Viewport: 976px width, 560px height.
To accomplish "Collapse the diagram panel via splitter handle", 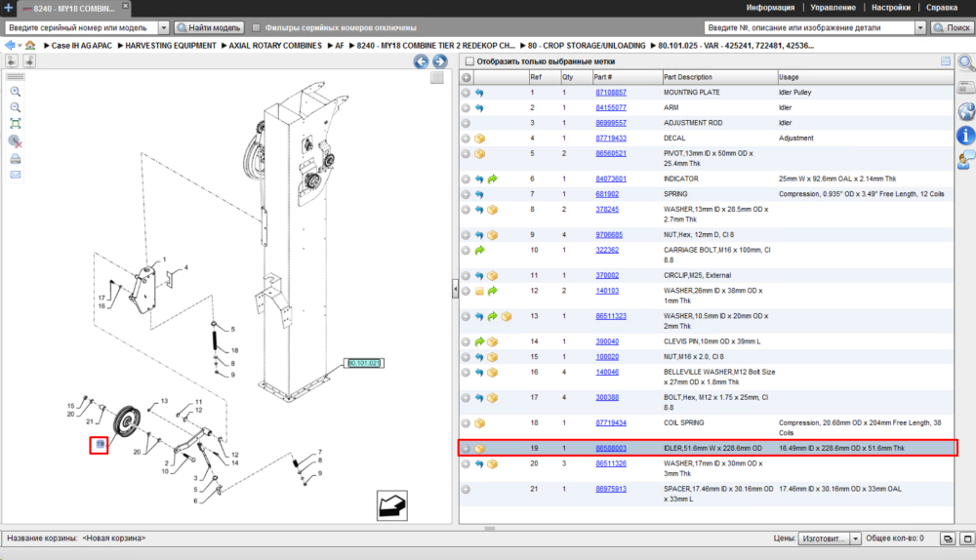I will point(455,290).
